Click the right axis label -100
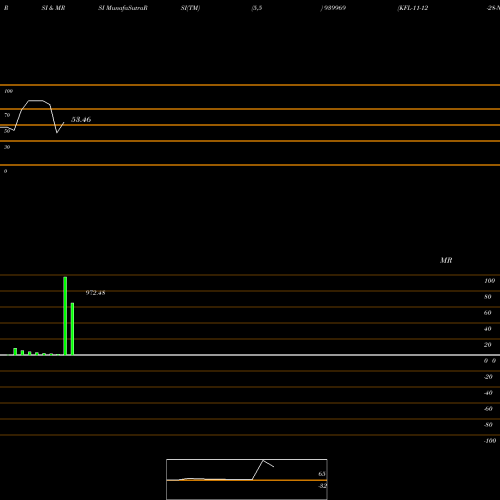Screen dimensions: 500x500 coord(490,441)
